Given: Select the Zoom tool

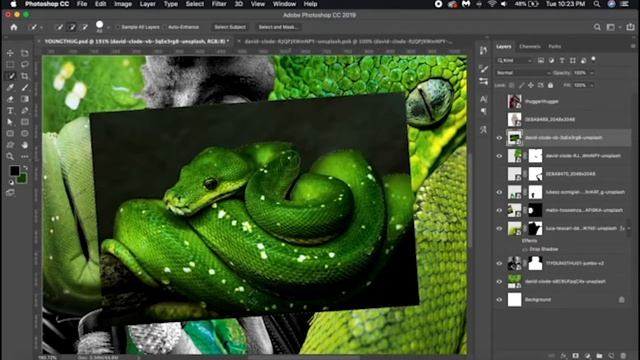Looking at the screenshot, I should (x=10, y=156).
